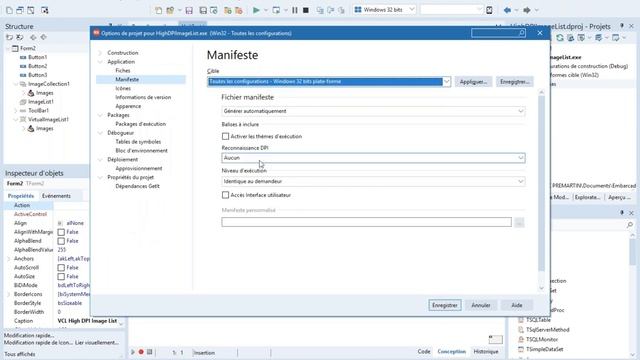Click the device icon next to the empty toolbar combo
This screenshot has width=640, height=360.
pyautogui.click(x=489, y=10)
